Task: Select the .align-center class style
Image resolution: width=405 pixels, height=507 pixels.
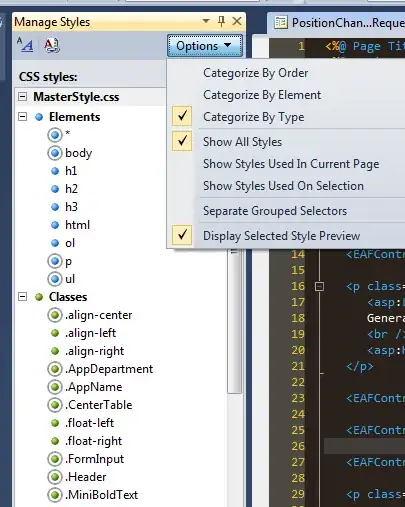Action: pyautogui.click(x=98, y=315)
